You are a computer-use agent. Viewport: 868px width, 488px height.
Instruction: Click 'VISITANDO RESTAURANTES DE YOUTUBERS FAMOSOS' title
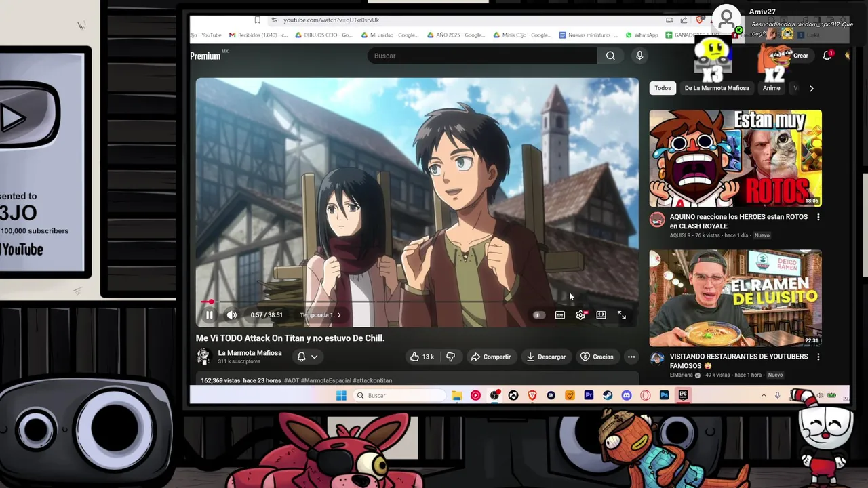(738, 361)
